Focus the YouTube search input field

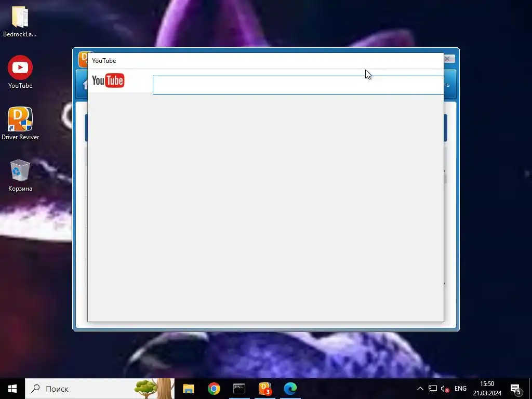point(298,85)
